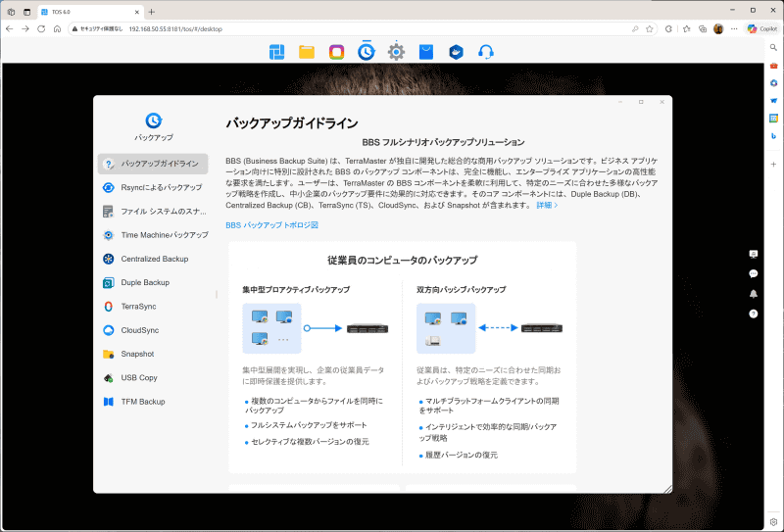784x532 pixels.
Task: Click heading 従業員のコンピュータのバックアップ
Action: (403, 260)
